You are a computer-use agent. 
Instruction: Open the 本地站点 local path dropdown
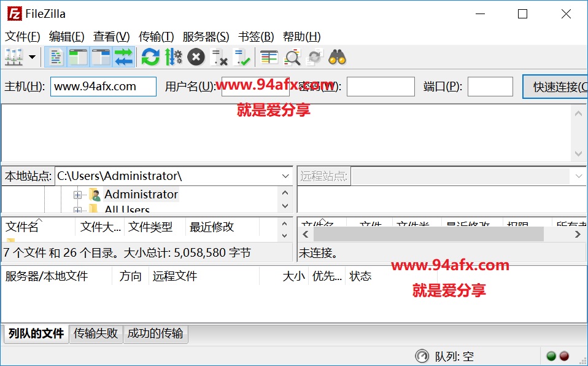click(x=285, y=176)
